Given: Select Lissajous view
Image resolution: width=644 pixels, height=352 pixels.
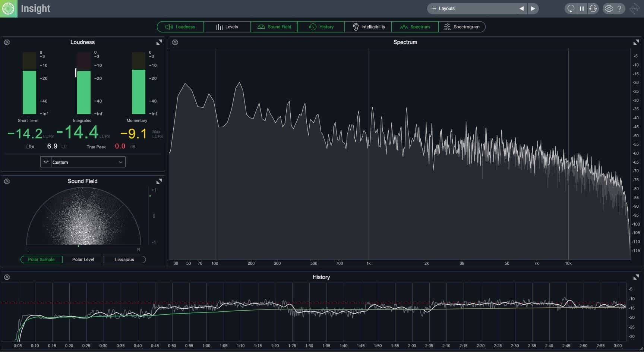Looking at the screenshot, I should [124, 260].
